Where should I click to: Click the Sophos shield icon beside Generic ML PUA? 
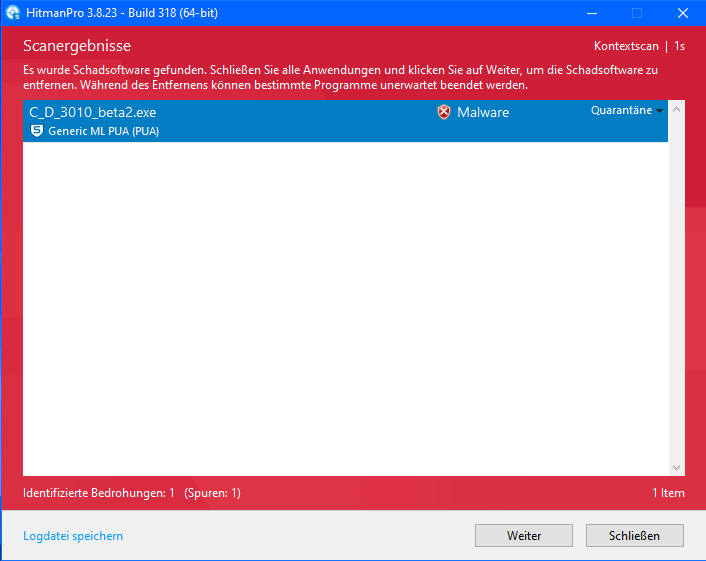click(x=36, y=131)
